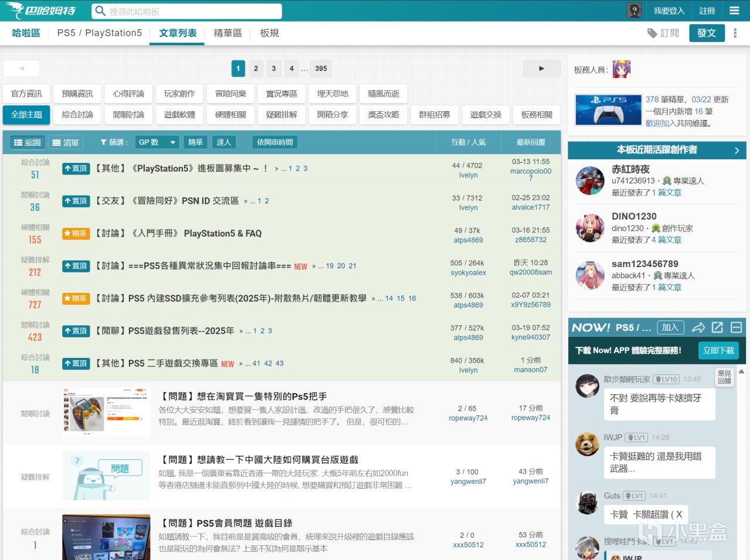Viewport: 750px width, 560px height.
Task: Filter by 官方資訊 category
Action: (x=26, y=94)
